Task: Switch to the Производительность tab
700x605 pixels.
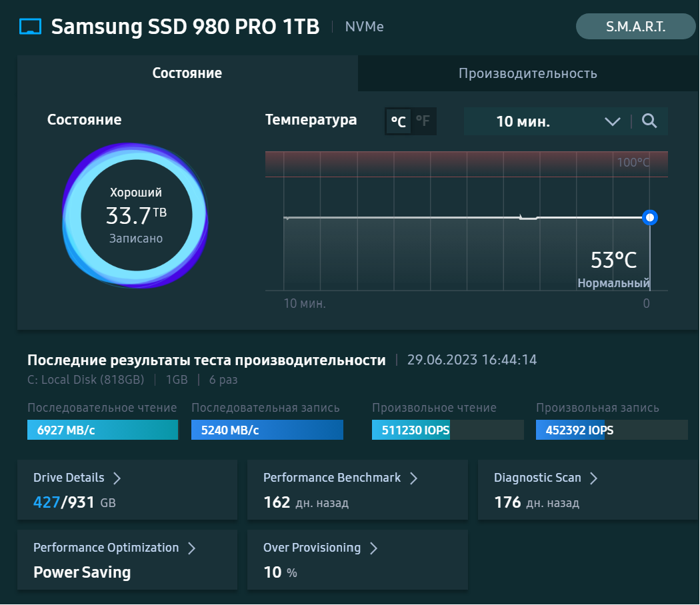Action: [x=528, y=73]
